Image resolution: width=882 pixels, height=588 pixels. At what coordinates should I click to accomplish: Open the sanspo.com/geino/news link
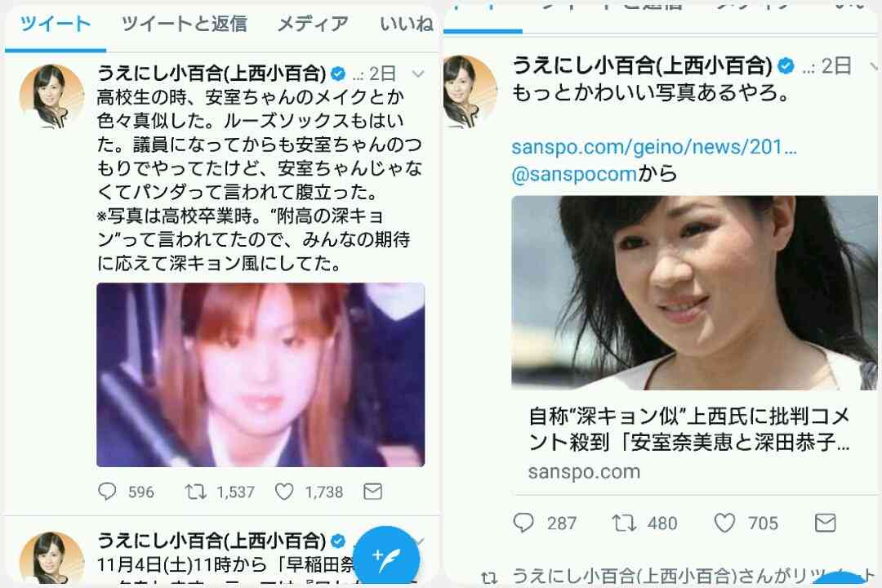[653, 147]
